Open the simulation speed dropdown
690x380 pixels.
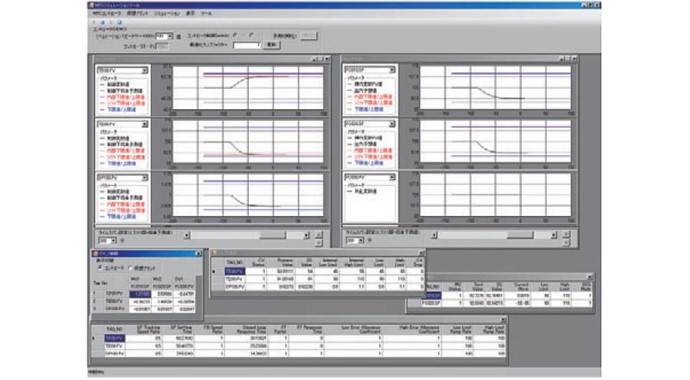[169, 36]
